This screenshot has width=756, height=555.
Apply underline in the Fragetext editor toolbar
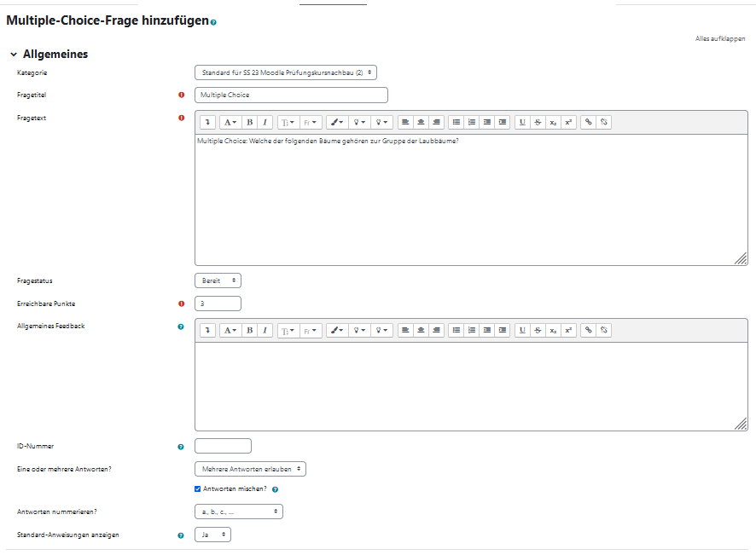pyautogui.click(x=522, y=122)
